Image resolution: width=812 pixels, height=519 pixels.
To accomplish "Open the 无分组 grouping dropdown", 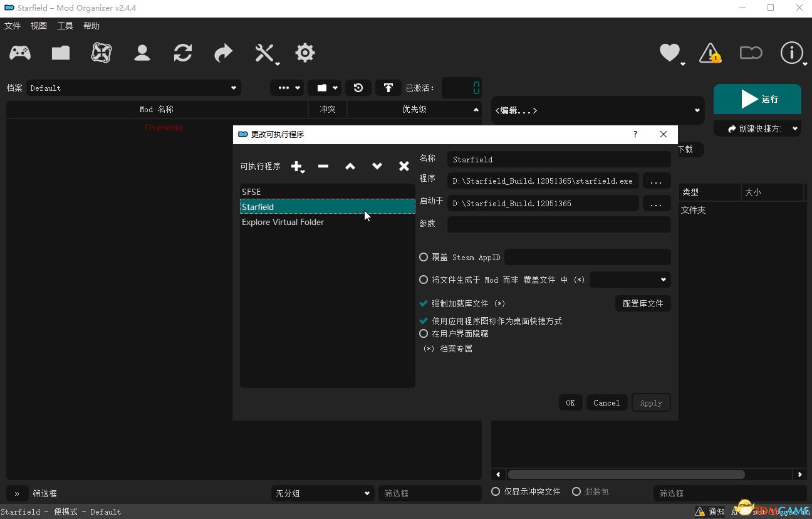I will [x=322, y=493].
